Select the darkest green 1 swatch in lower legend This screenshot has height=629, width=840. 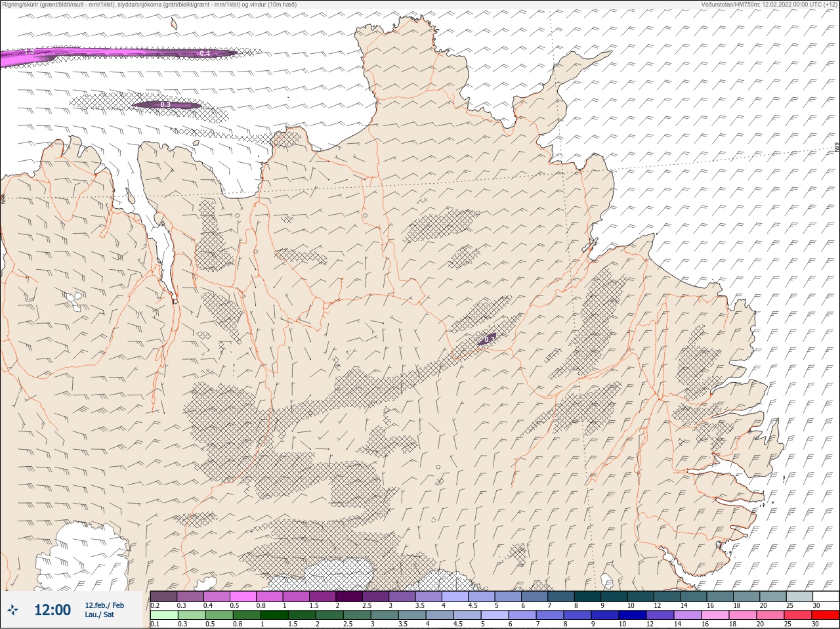(x=274, y=615)
